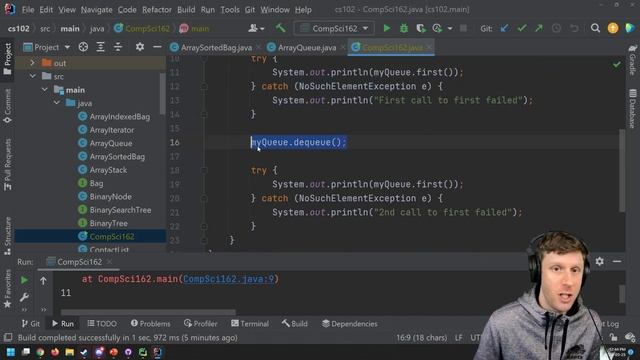Open the Profiler tool window
The height and width of the screenshot is (360, 640).
tap(200, 324)
